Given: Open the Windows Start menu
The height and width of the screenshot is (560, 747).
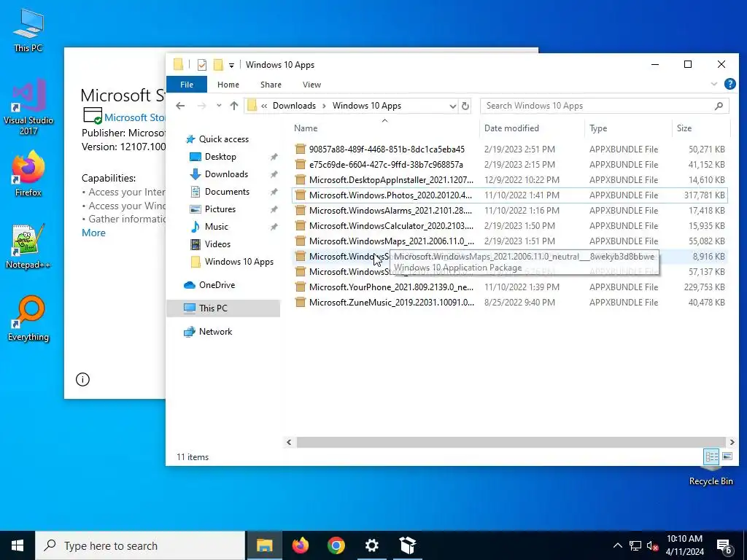Looking at the screenshot, I should pyautogui.click(x=18, y=545).
